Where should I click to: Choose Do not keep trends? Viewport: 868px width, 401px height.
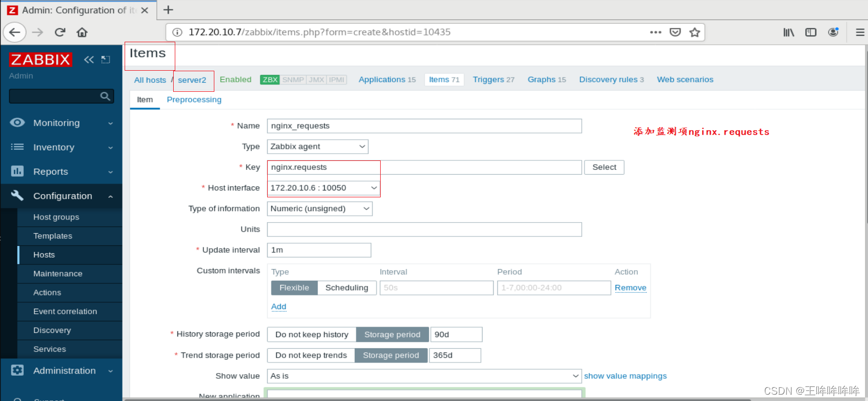[312, 355]
